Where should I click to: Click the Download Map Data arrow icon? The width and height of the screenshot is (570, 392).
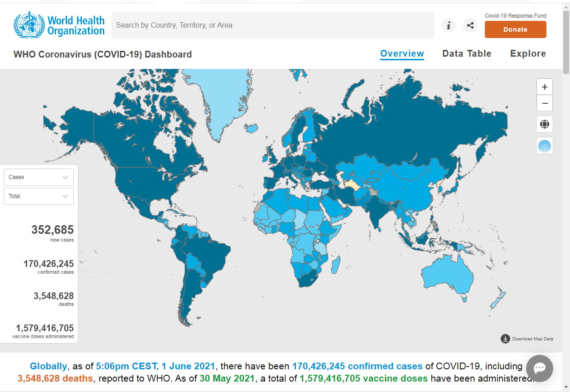(505, 339)
